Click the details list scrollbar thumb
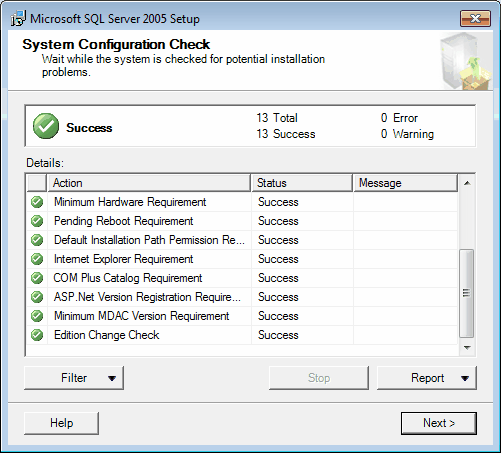501x453 pixels. coord(467,293)
